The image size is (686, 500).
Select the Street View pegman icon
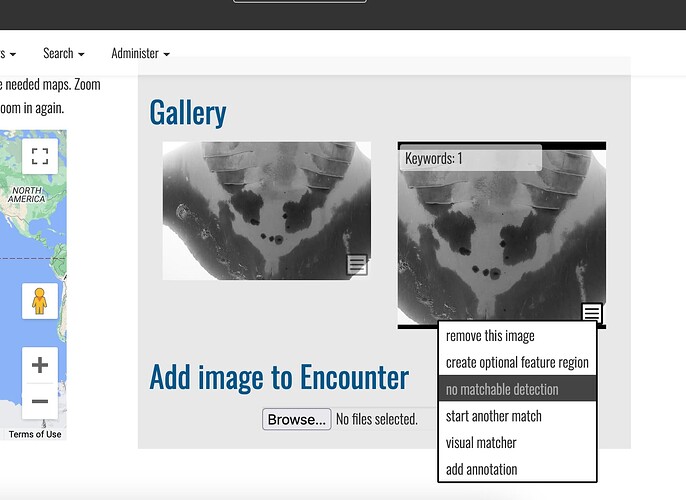click(x=40, y=301)
